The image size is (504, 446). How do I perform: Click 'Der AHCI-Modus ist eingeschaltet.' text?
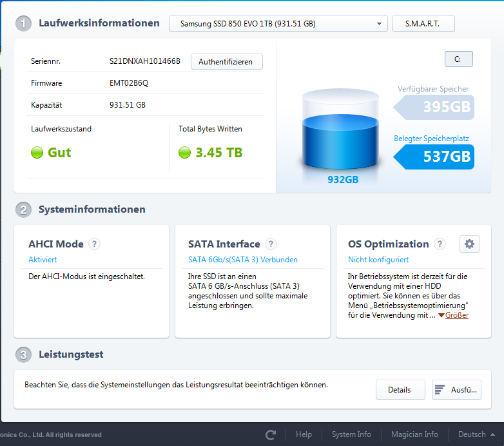point(87,276)
